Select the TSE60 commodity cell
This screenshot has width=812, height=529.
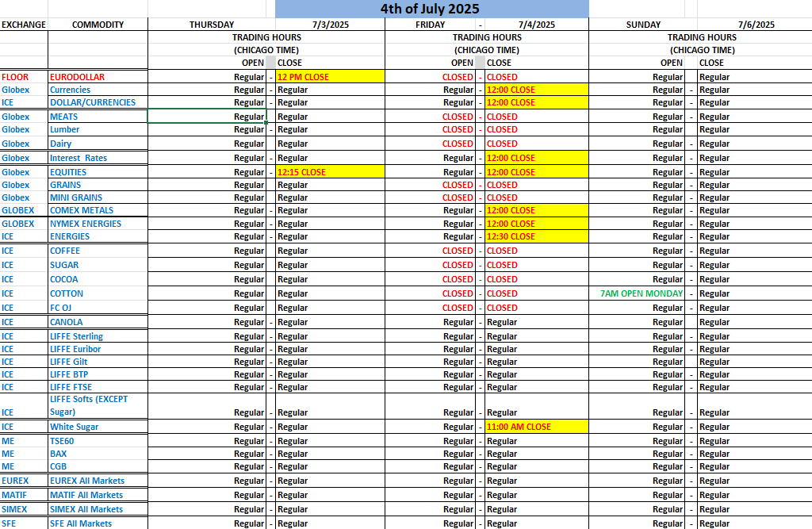98,441
